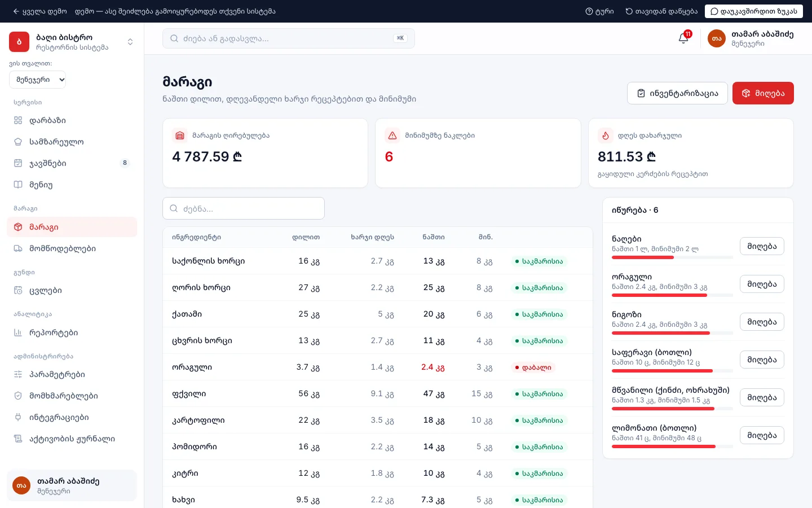
Task: Select მარაგი in sidebar
Action: pyautogui.click(x=72, y=227)
